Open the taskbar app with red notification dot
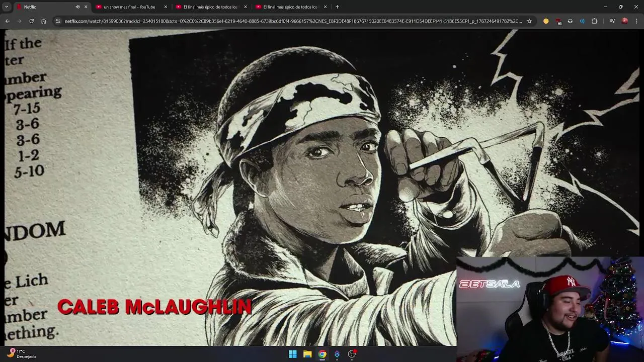 click(x=352, y=354)
